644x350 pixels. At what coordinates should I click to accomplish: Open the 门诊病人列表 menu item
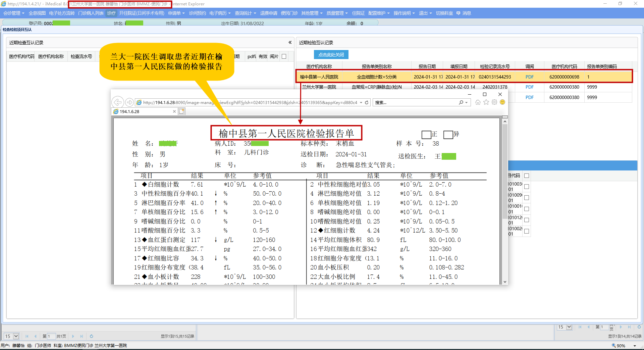pos(91,13)
